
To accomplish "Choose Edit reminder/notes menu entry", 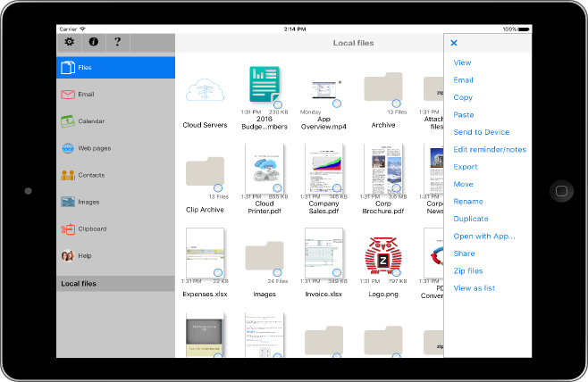I will point(490,149).
